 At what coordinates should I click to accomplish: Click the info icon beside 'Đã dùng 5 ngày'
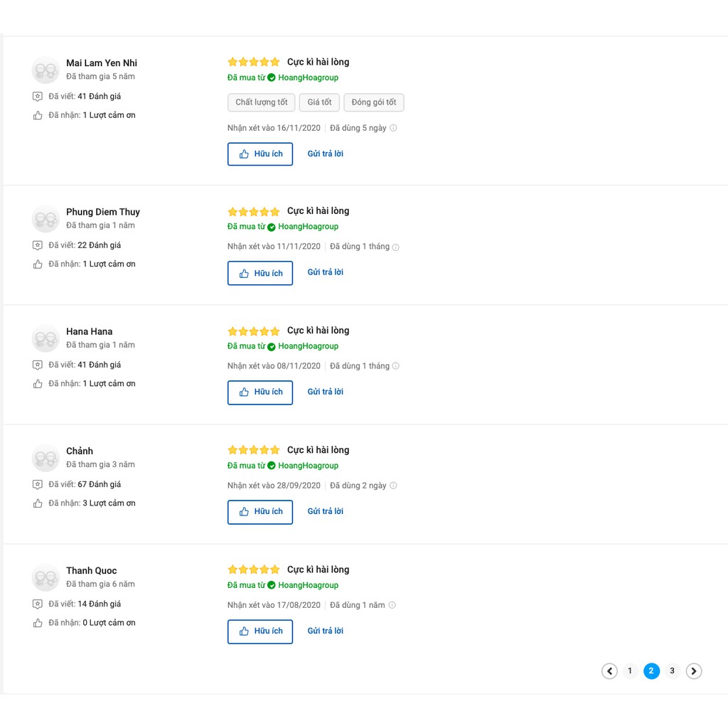coord(393,128)
